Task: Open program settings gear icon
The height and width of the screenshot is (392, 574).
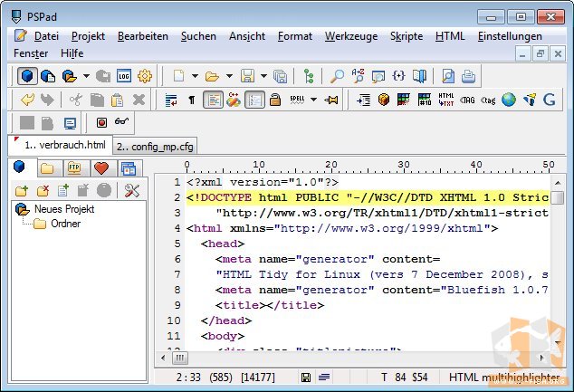Action: pyautogui.click(x=145, y=76)
